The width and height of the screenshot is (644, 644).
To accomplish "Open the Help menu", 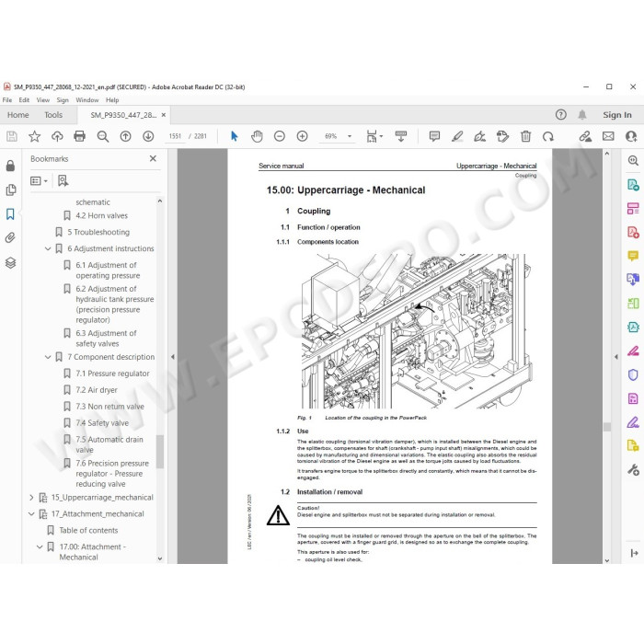I will pos(112,99).
